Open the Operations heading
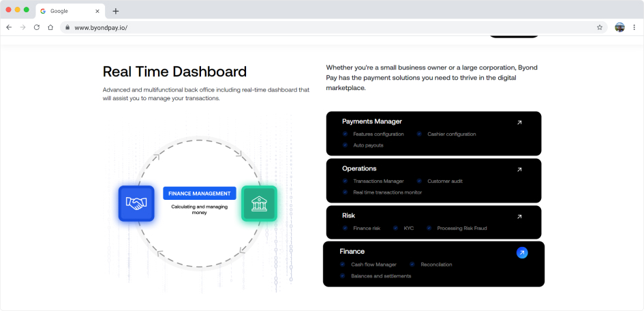The width and height of the screenshot is (644, 311). pos(359,168)
